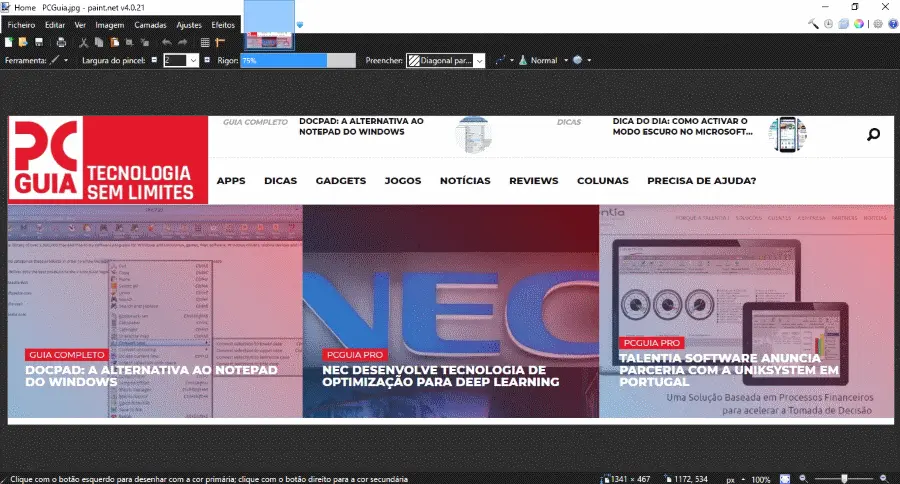Screen dimensions: 900x484
Task: Open the Ficheiro menu
Action: pyautogui.click(x=21, y=25)
